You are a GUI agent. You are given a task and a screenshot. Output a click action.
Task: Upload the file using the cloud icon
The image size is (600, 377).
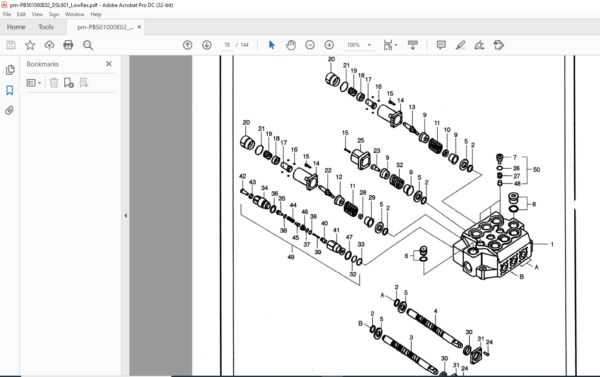tap(49, 45)
